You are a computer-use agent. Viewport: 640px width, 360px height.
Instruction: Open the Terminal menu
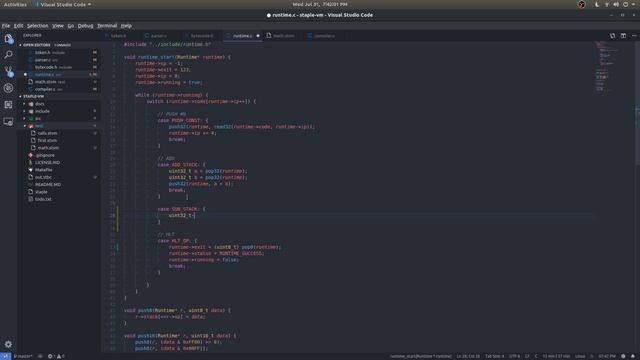(107, 26)
